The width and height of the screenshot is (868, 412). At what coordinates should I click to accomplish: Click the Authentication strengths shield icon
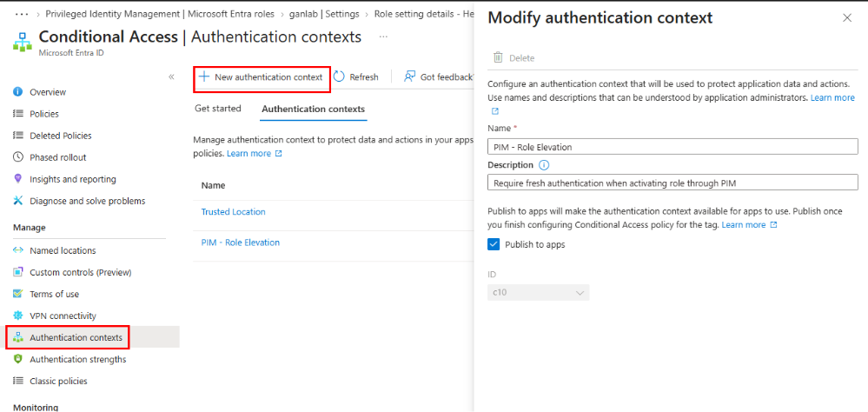pos(17,359)
